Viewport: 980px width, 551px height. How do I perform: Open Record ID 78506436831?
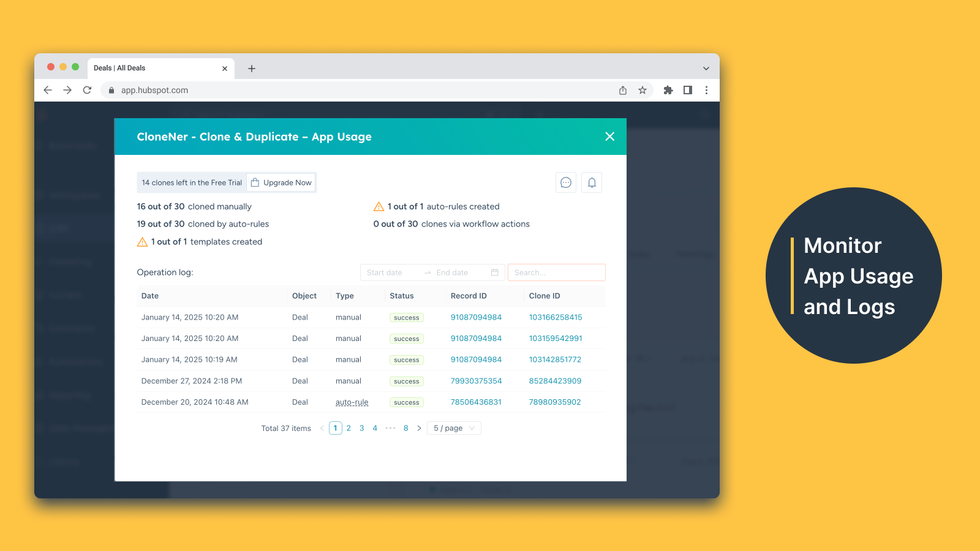(x=476, y=402)
